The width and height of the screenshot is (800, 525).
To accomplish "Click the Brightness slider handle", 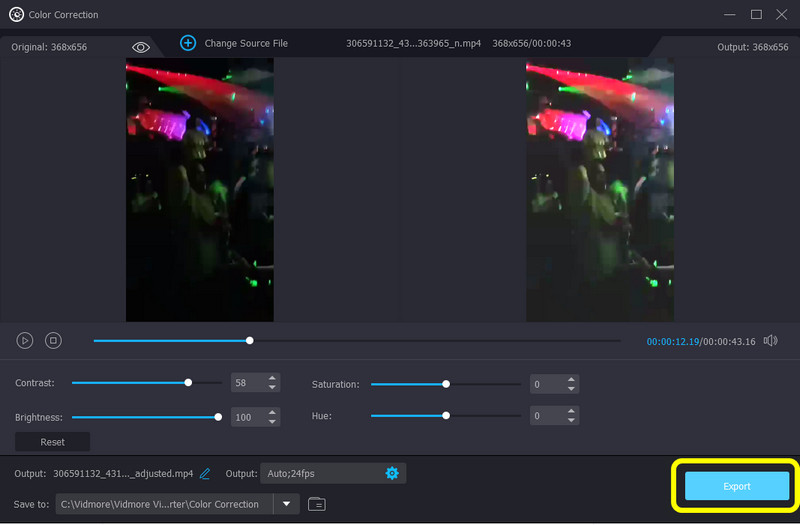I will 218,417.
